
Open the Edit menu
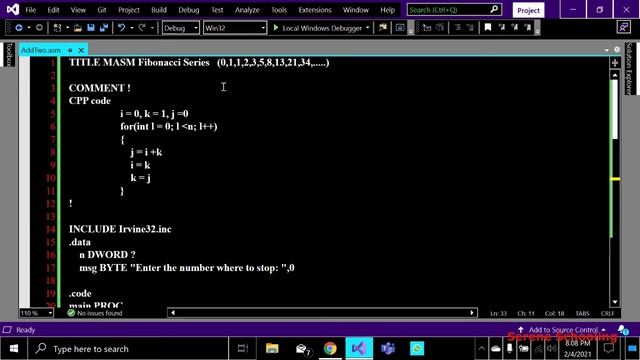click(x=53, y=10)
